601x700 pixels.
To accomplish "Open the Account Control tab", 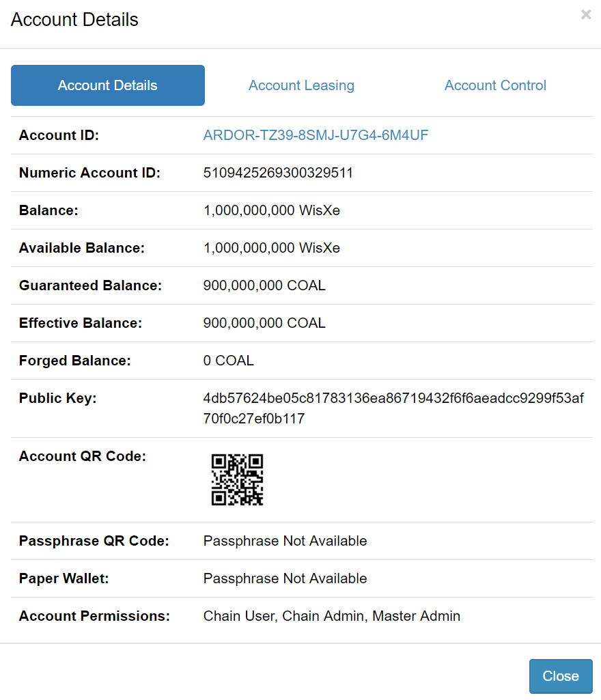I will (x=495, y=85).
